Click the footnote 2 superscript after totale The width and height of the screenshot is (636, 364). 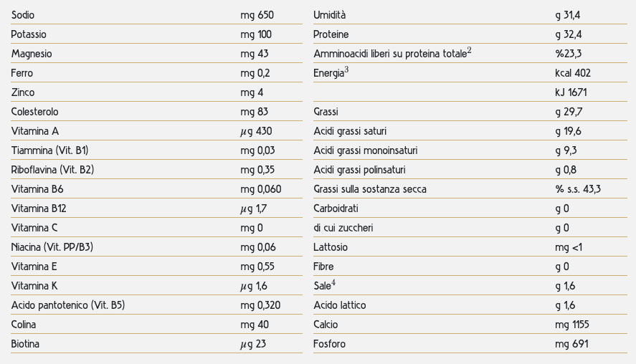click(x=470, y=51)
